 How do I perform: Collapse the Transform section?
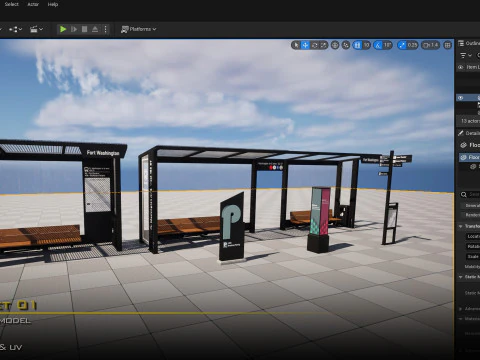click(461, 226)
